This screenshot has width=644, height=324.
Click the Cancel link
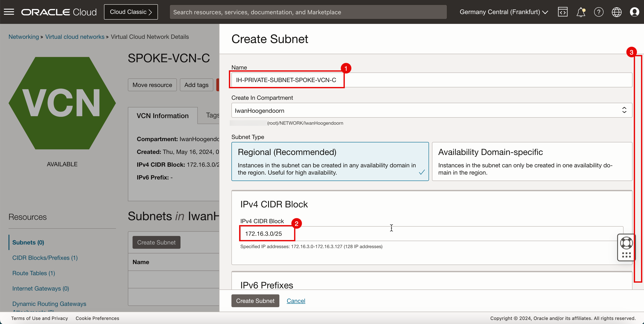(296, 301)
